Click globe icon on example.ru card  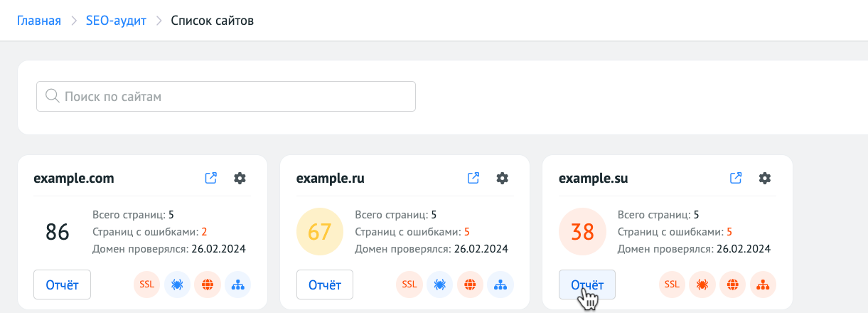(x=470, y=285)
